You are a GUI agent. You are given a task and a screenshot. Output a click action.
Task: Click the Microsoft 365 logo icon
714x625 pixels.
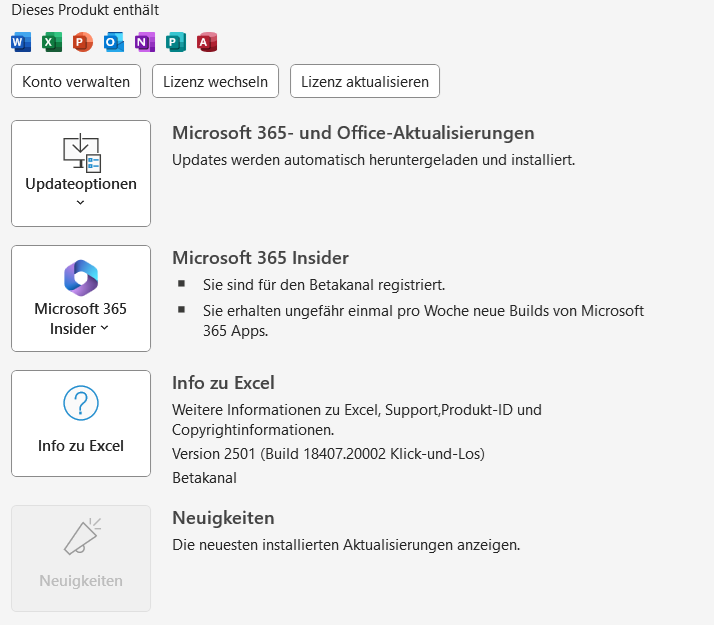pyautogui.click(x=81, y=278)
